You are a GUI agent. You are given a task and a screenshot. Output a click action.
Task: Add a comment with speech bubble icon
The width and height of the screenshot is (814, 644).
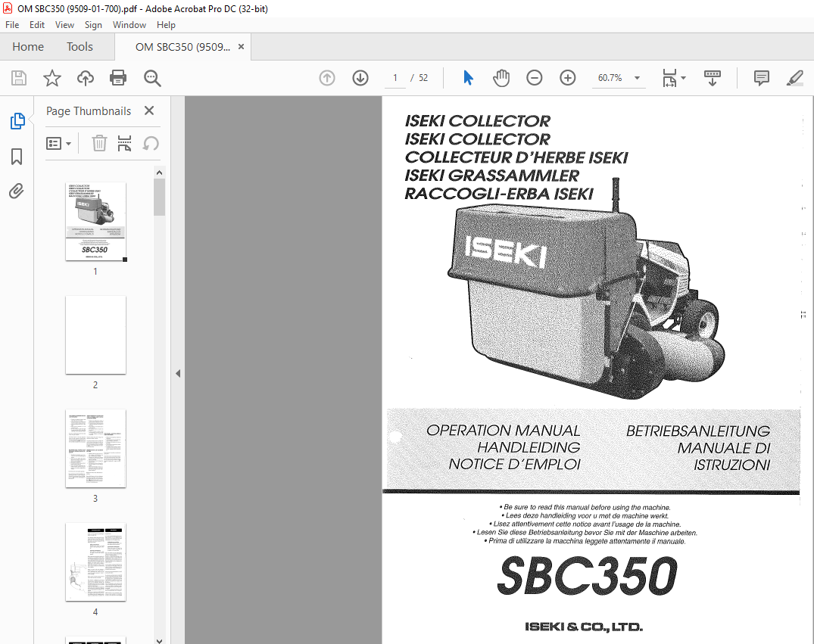click(x=761, y=78)
